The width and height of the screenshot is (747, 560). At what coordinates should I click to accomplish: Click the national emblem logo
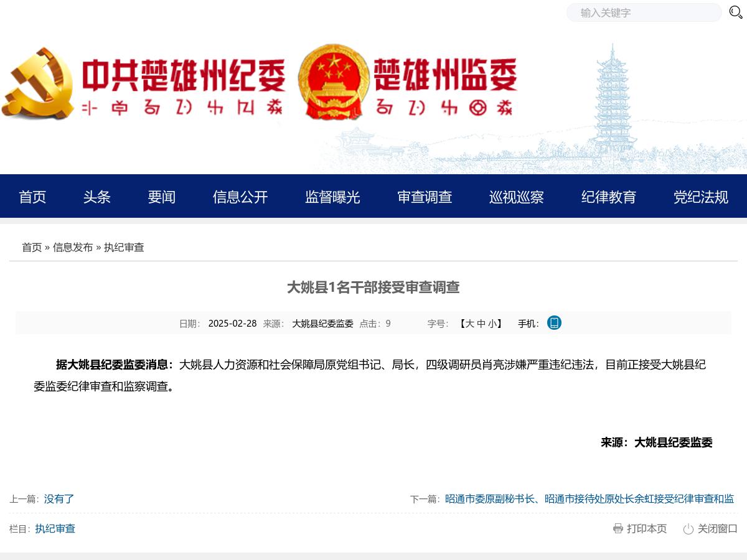[x=334, y=82]
